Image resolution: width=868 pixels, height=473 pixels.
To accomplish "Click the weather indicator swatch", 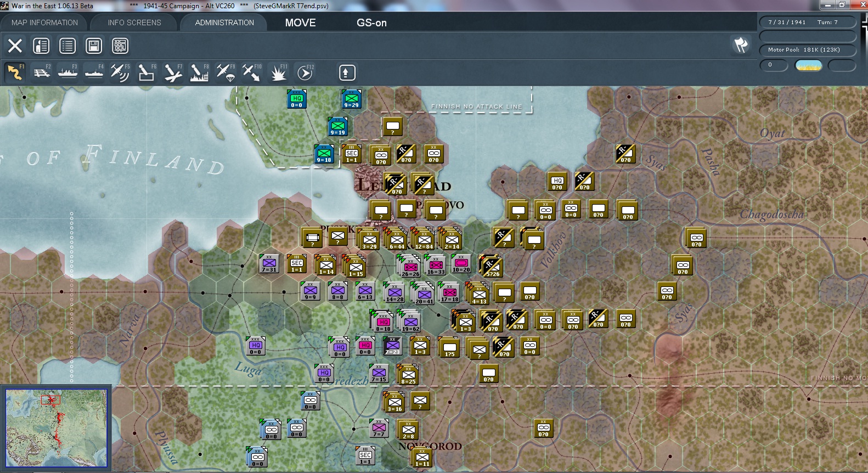I will [x=809, y=65].
